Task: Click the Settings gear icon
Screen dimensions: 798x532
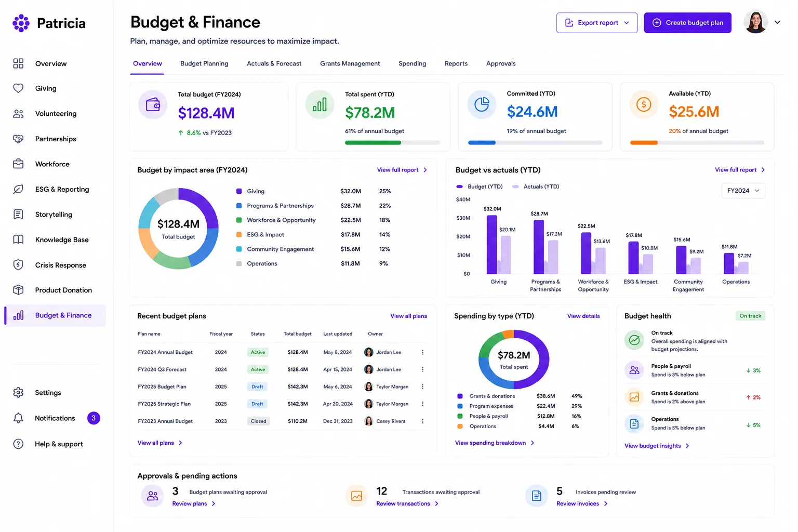Action: 18,393
